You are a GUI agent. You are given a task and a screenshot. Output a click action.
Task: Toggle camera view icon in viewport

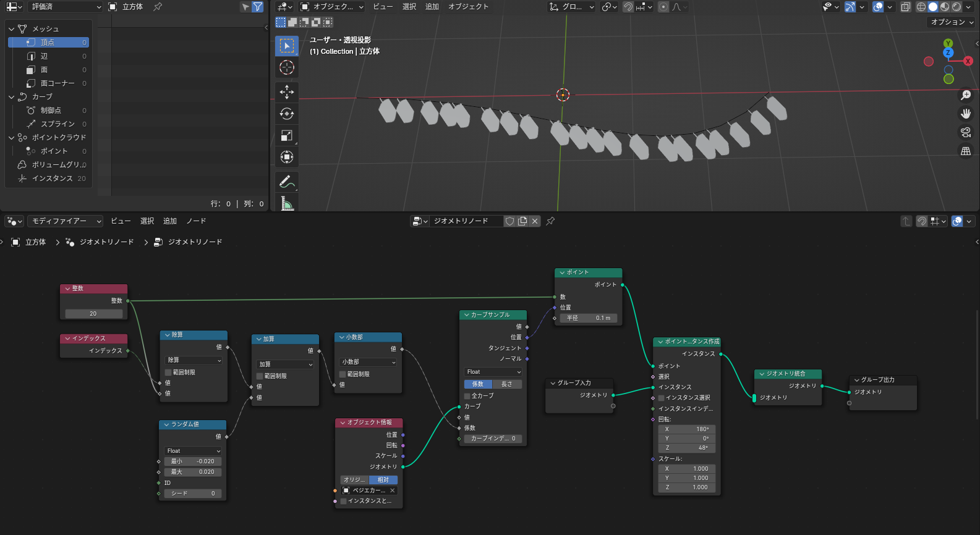coord(965,132)
